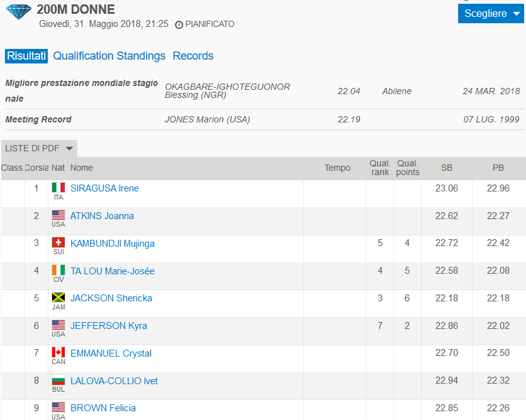Select the Risultati tab
The image size is (526, 420).
point(26,56)
